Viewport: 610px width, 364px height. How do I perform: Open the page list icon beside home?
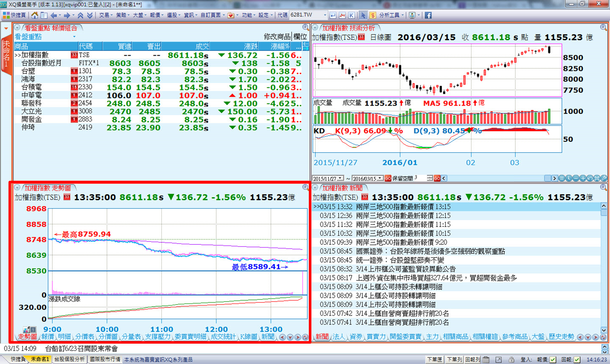pos(43,15)
